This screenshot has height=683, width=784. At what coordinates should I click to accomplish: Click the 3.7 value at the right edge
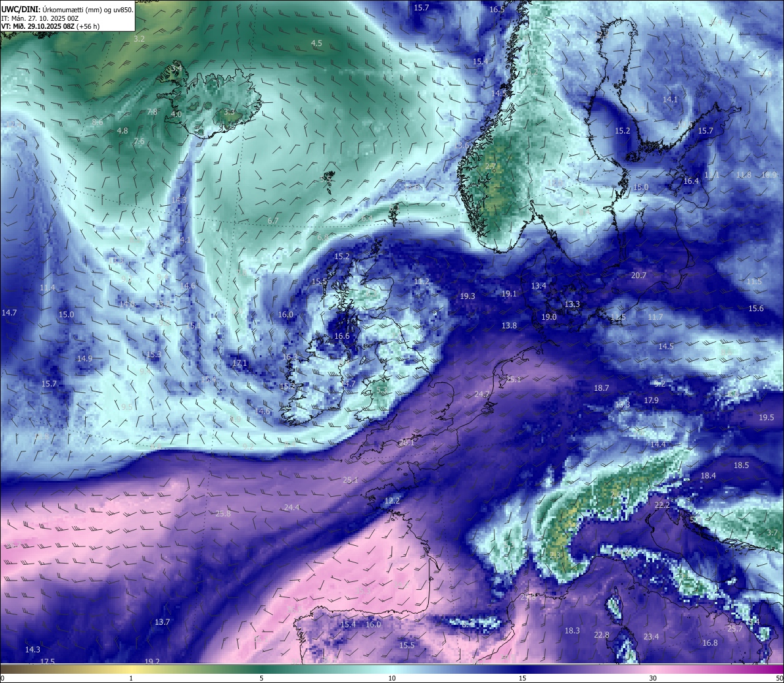[772, 534]
